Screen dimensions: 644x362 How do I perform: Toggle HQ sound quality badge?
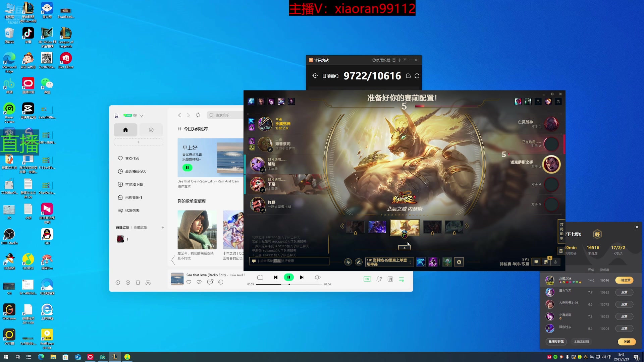[x=367, y=279]
